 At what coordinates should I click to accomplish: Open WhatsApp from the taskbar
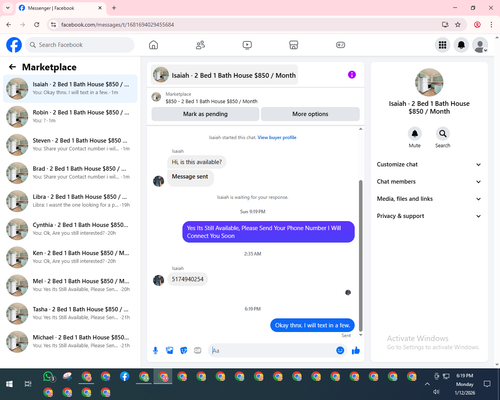click(x=49, y=377)
